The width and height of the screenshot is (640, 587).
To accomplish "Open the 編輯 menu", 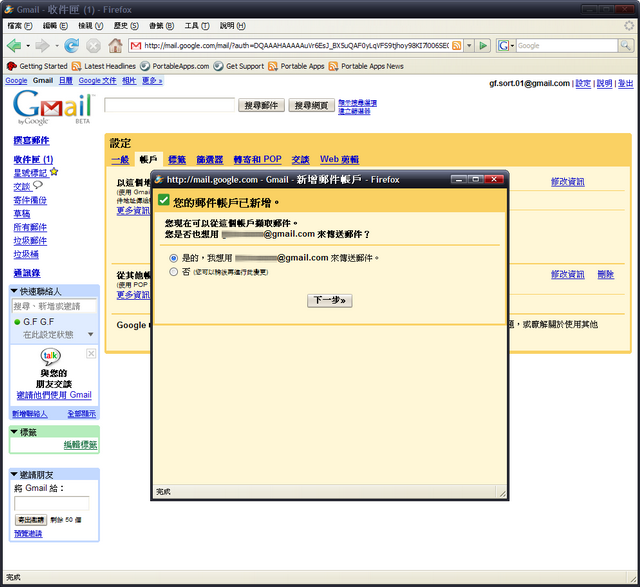I will coord(55,26).
